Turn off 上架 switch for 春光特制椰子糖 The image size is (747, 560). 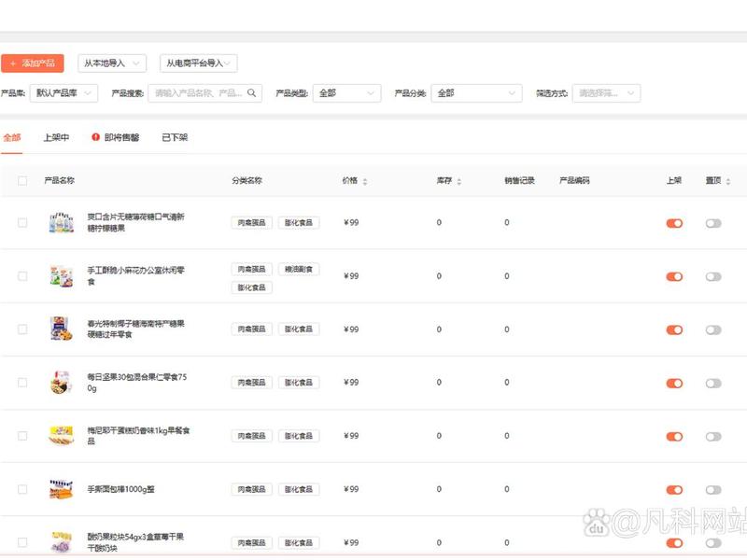coord(674,330)
